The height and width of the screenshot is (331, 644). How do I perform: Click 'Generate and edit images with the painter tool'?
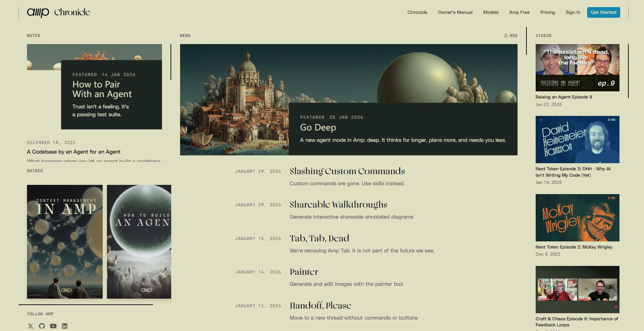point(346,284)
